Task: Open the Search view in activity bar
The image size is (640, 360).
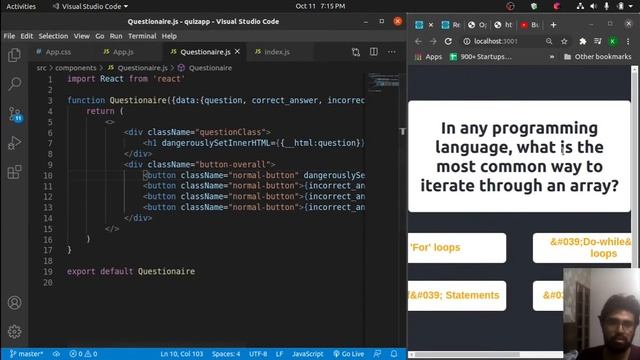Action: coord(14,84)
